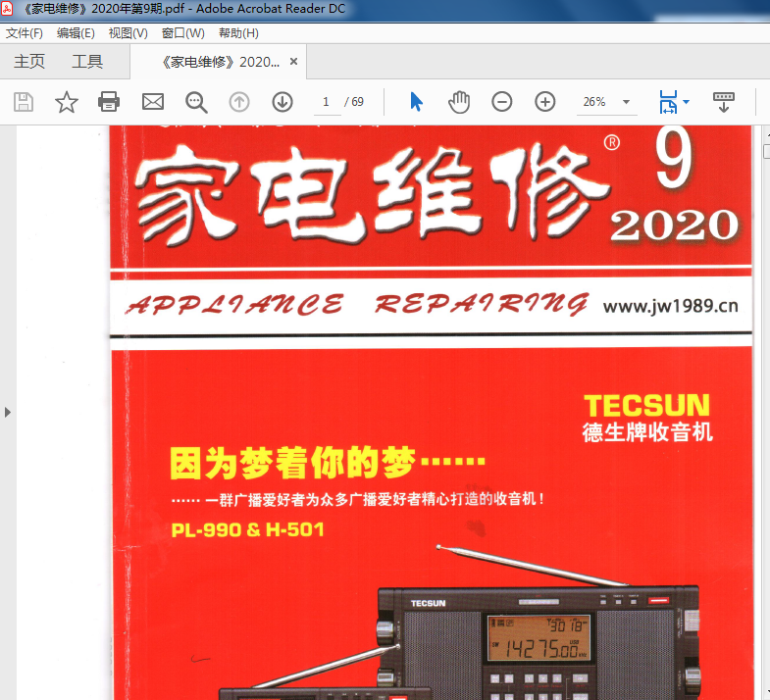Screen dimensions: 770x700
Task: Zoom out with the minus button
Action: (502, 102)
